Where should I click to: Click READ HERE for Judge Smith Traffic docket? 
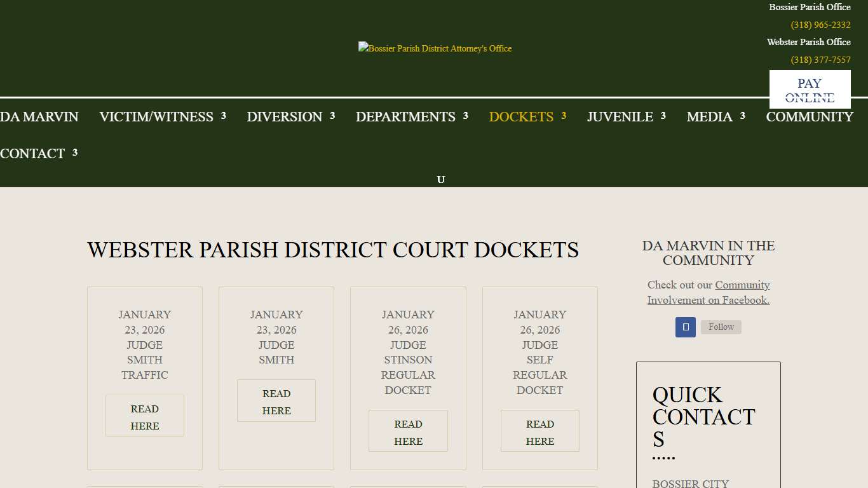[x=144, y=416]
